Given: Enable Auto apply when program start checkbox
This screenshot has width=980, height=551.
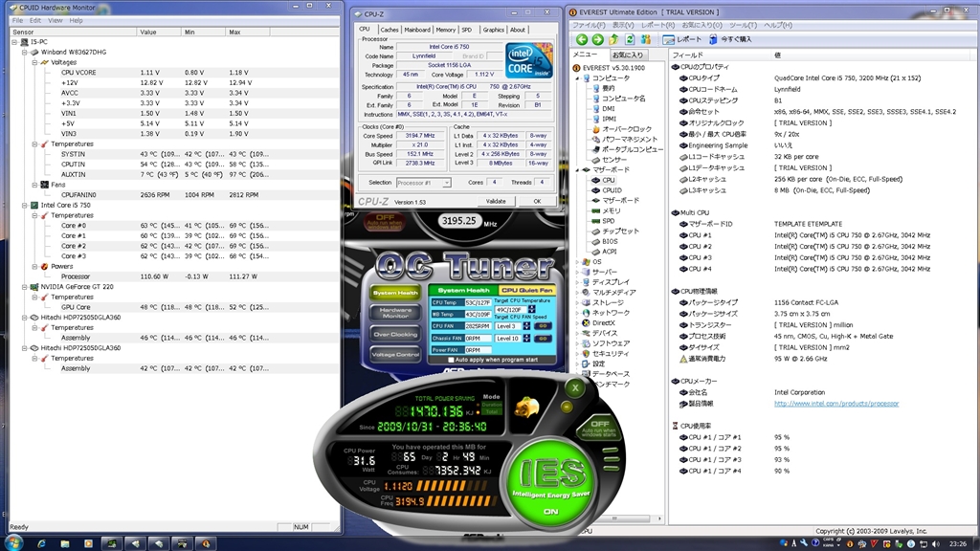Looking at the screenshot, I should click(451, 360).
